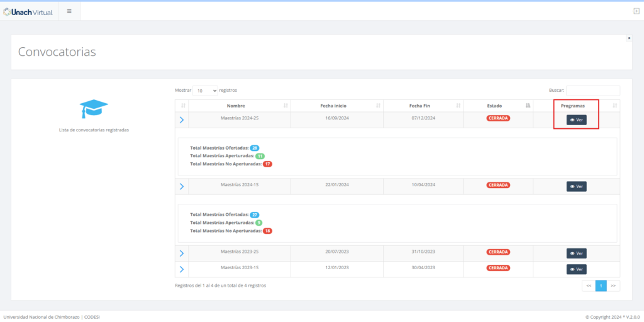The height and width of the screenshot is (322, 644).
Task: View programs for Maestrías 2024-1S
Action: (576, 186)
